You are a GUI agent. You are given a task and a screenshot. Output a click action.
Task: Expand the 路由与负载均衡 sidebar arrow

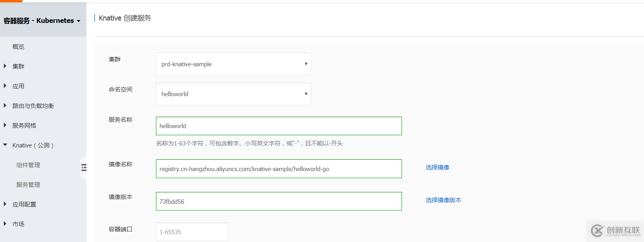(5, 106)
